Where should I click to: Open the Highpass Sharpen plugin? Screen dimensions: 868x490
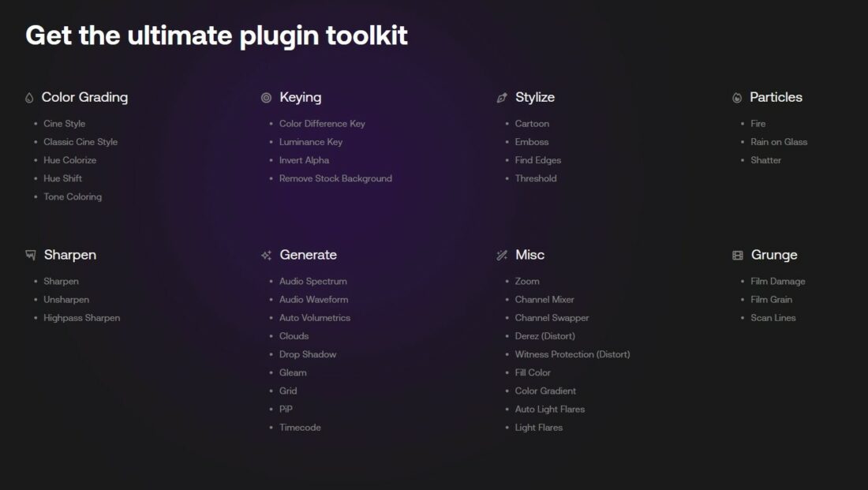point(82,318)
